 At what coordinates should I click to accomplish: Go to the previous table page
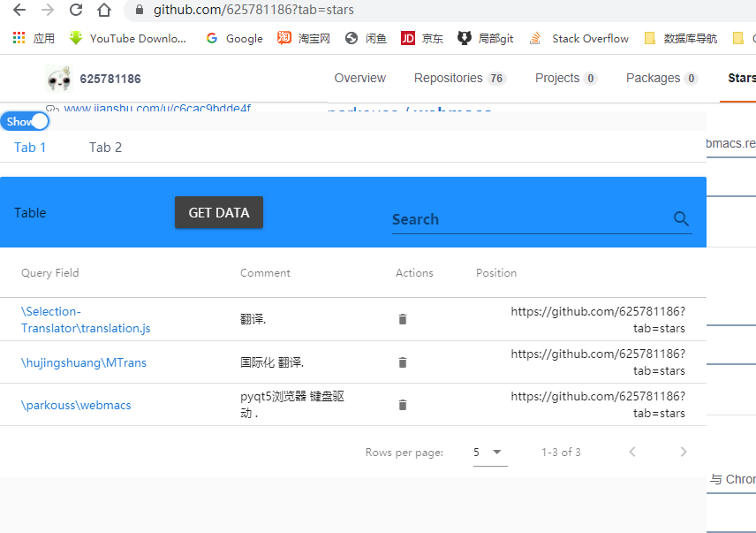632,452
